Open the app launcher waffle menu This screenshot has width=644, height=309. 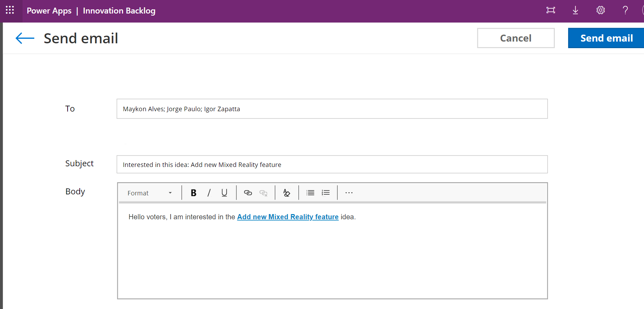(10, 10)
